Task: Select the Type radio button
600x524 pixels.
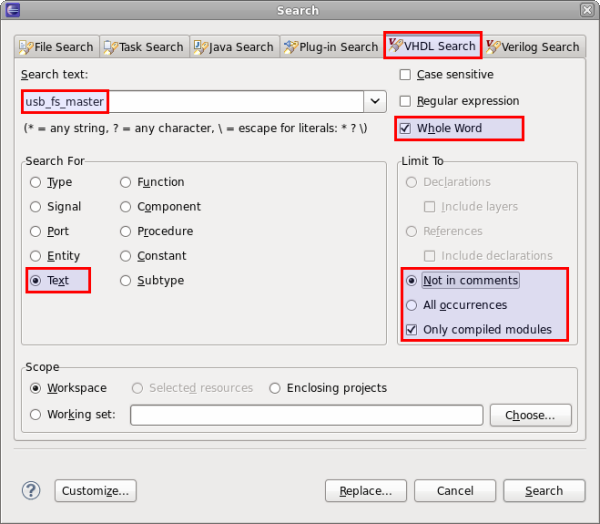Action: [x=36, y=182]
